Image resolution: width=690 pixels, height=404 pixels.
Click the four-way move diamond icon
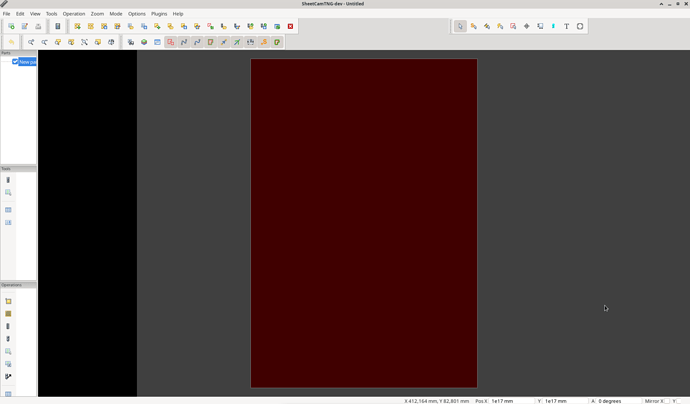527,27
